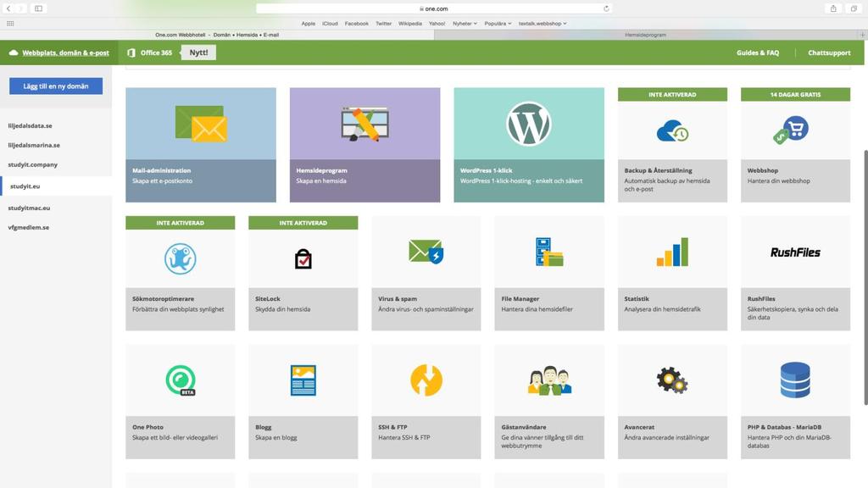Open the Webbshop shopping cart icon
Screen dimensions: 868x488
point(793,130)
